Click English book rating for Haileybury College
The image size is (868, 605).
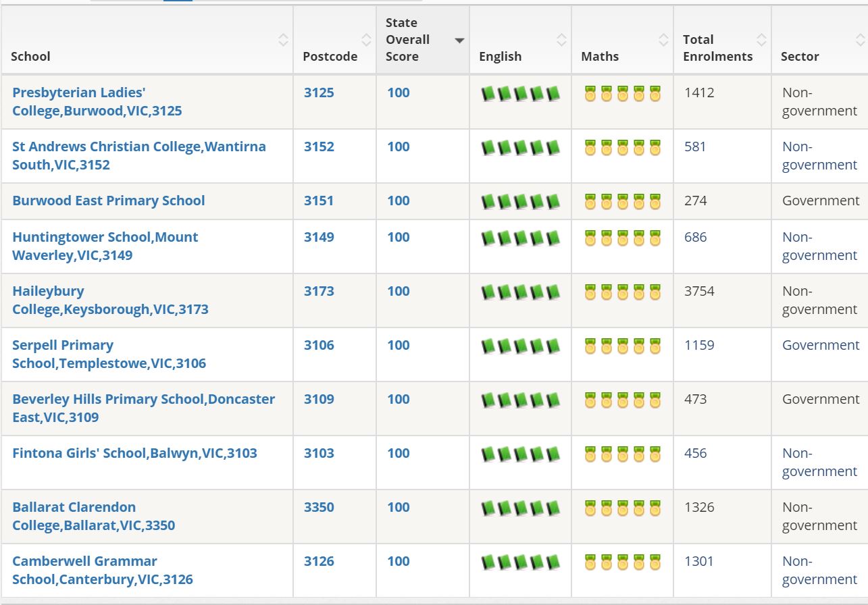521,292
